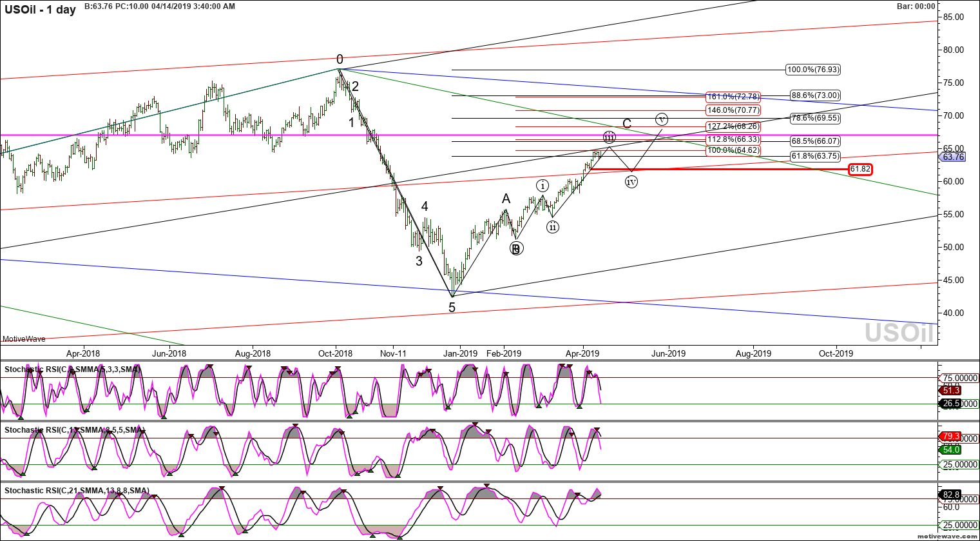Select the circled v wave marker
This screenshot has height=541, width=980.
pos(662,119)
